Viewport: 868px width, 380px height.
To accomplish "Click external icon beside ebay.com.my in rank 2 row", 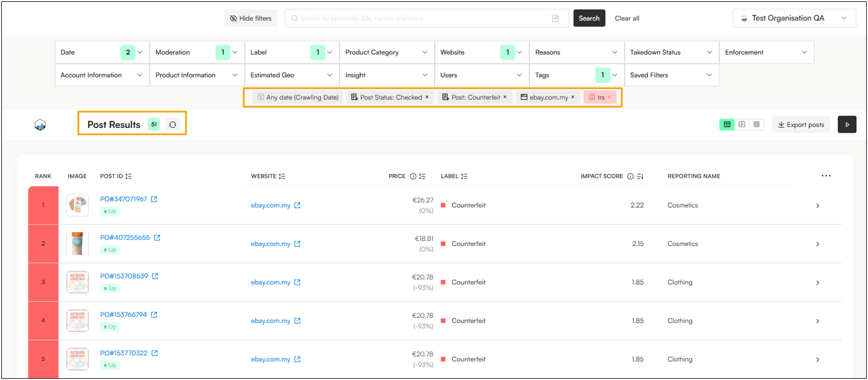I will pyautogui.click(x=298, y=244).
